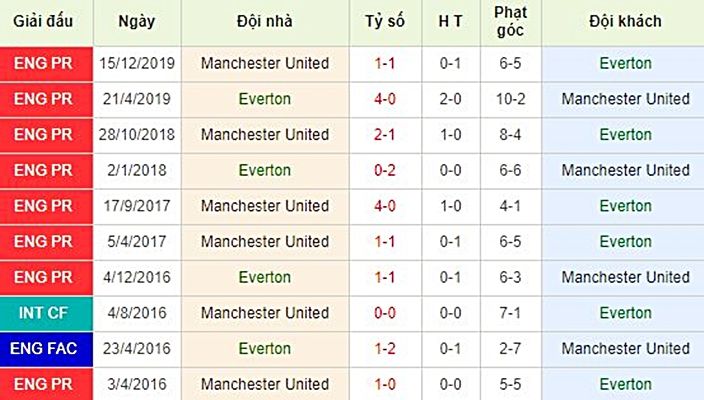Click the Giải đấu column header
Viewport: 704px width, 400px height.
tap(43, 21)
